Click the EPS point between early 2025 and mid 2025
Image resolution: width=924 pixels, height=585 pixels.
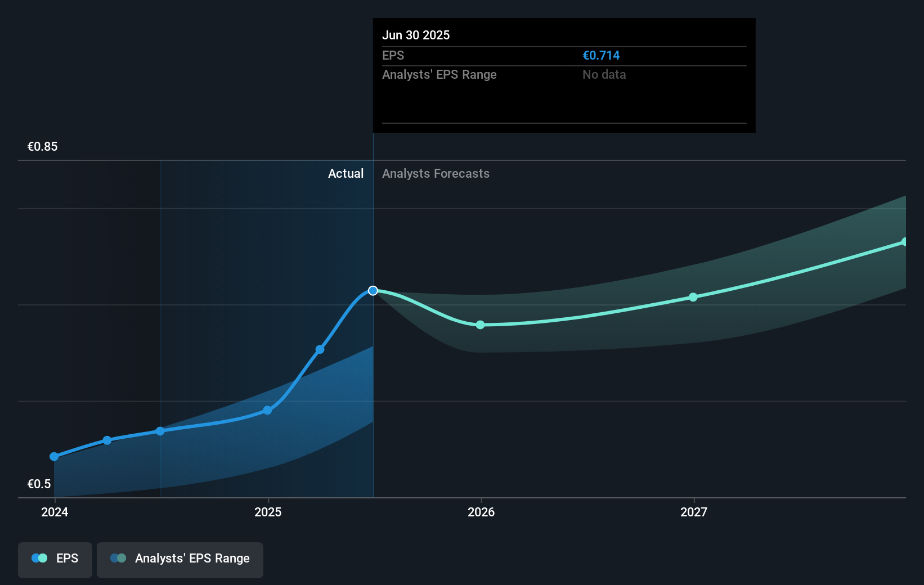(x=320, y=349)
